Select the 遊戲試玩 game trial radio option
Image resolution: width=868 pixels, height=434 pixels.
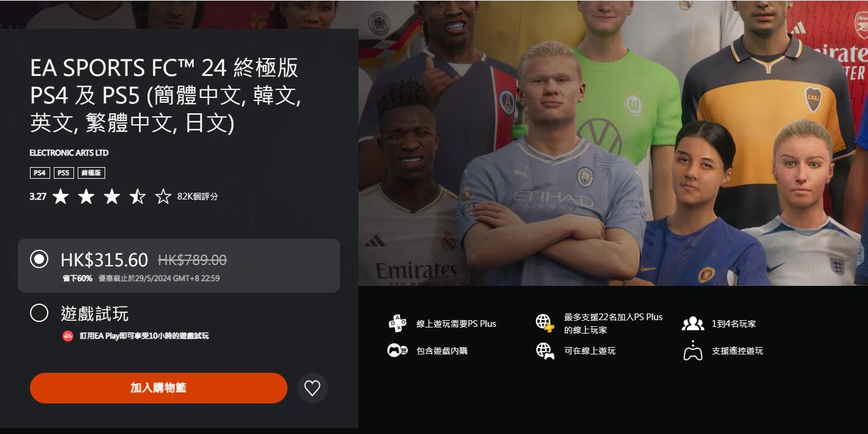39,313
